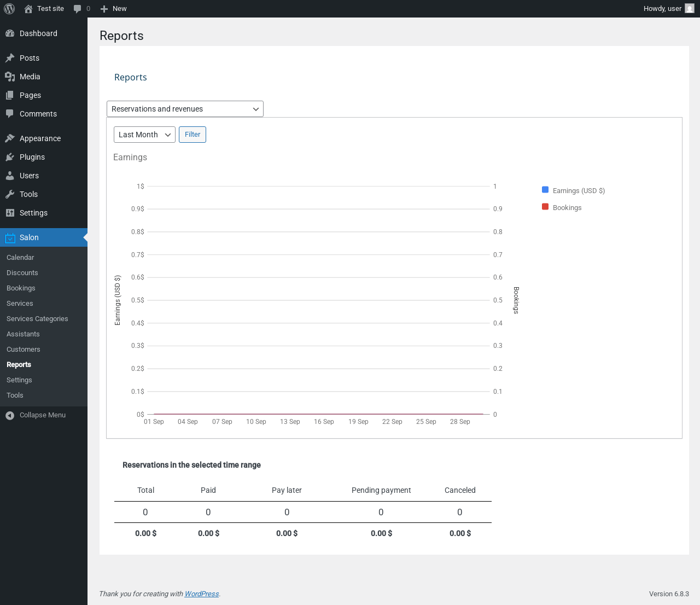
Task: Expand the Last Month period dropdown
Action: tap(144, 135)
